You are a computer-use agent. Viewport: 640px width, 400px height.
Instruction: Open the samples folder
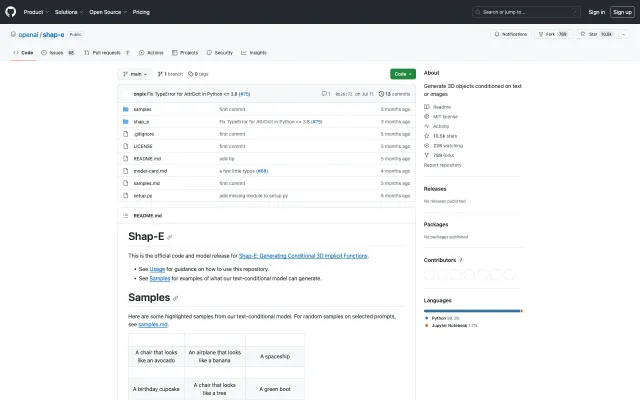tap(143, 108)
